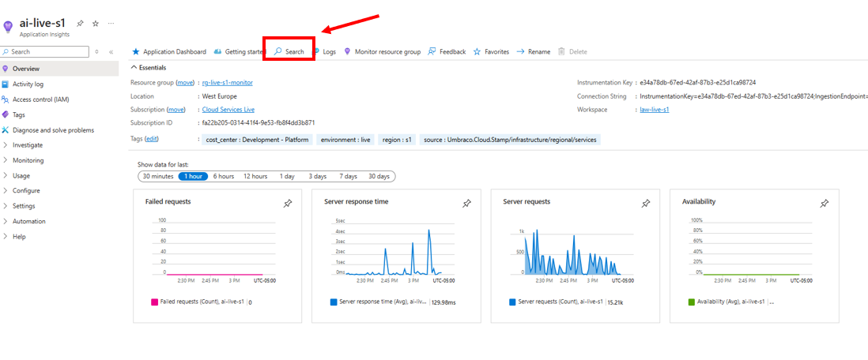The height and width of the screenshot is (360, 868).
Task: Click Search in the top toolbar
Action: (x=289, y=51)
